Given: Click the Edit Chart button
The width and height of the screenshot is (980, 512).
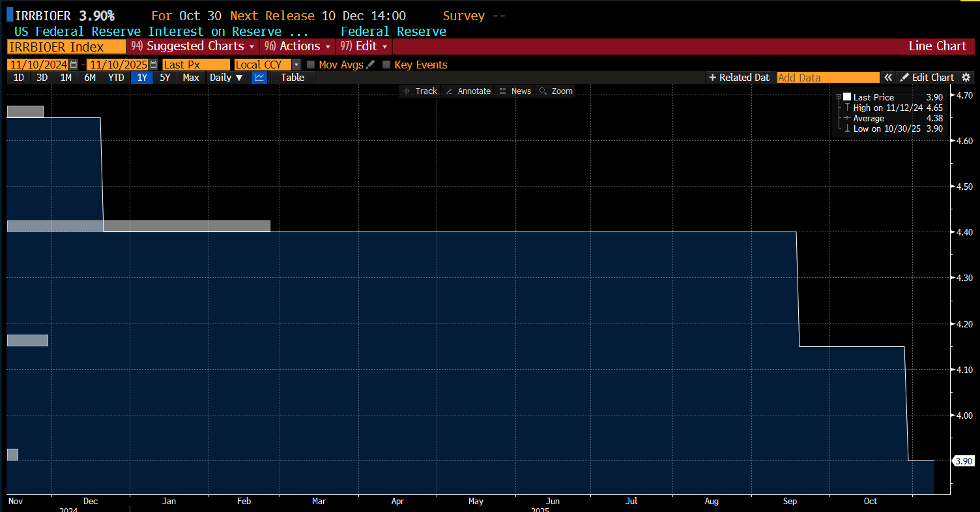Looking at the screenshot, I should point(927,78).
